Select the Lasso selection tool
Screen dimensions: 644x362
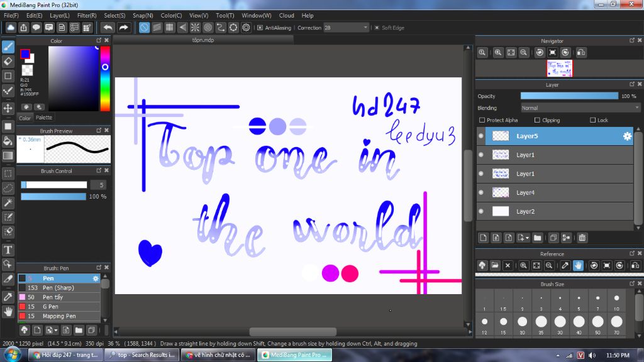coord(8,188)
